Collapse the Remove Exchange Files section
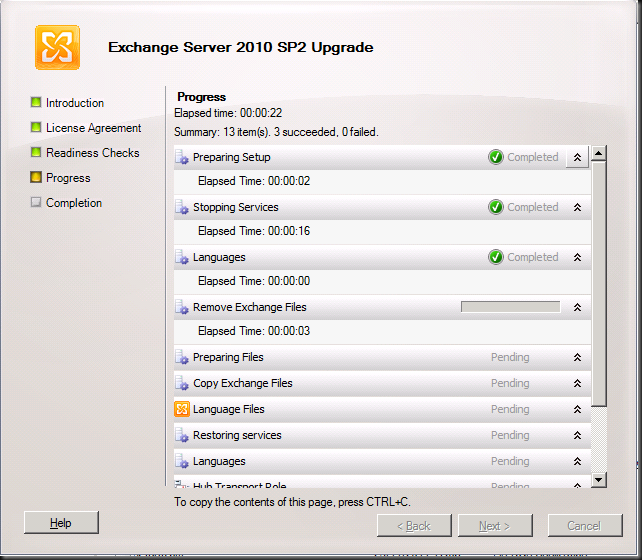The width and height of the screenshot is (642, 560). (577, 307)
